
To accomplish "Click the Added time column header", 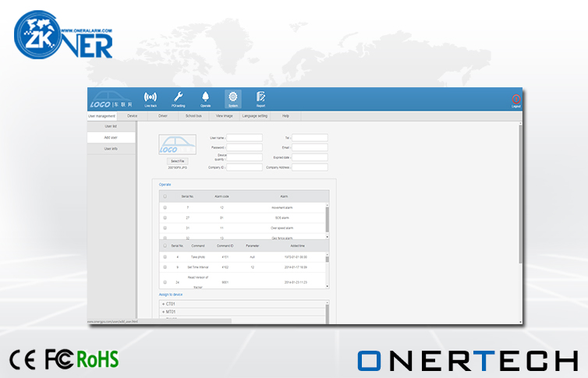I will pyautogui.click(x=297, y=246).
